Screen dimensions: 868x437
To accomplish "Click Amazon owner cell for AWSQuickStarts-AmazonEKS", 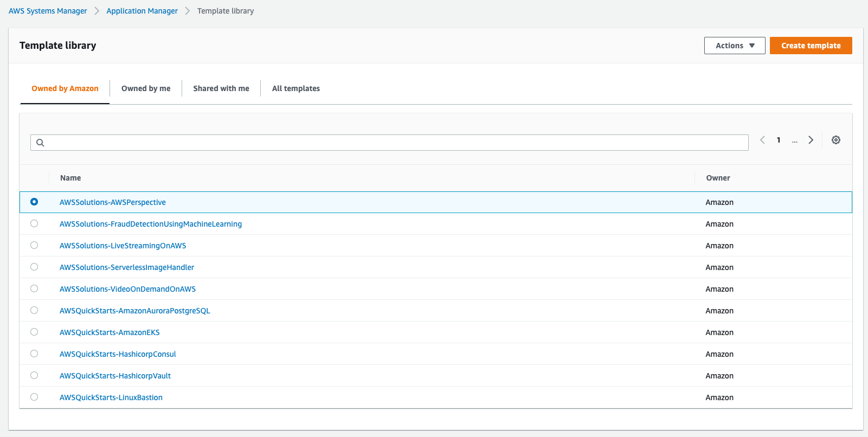I will (x=719, y=332).
